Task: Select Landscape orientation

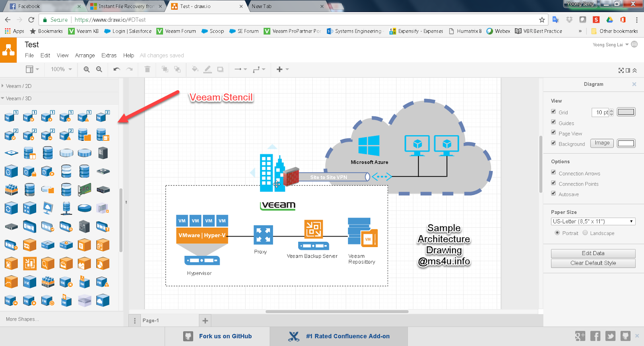Action: [x=585, y=233]
